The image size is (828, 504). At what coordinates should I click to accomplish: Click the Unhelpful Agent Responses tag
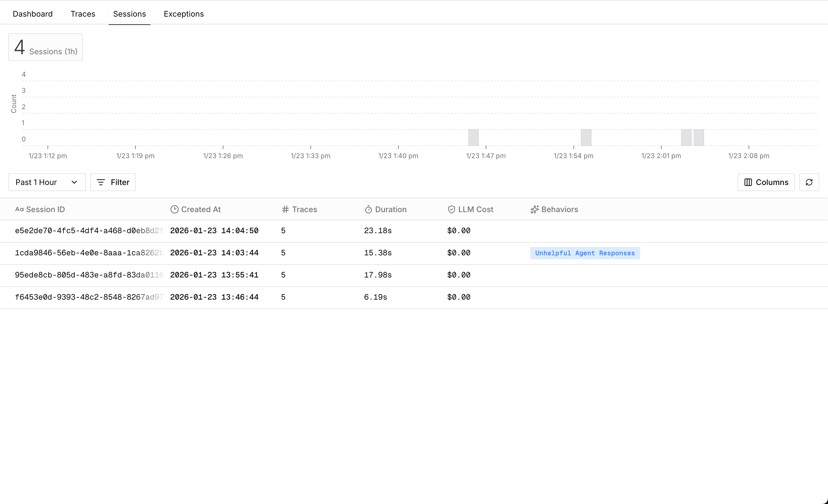click(x=585, y=253)
